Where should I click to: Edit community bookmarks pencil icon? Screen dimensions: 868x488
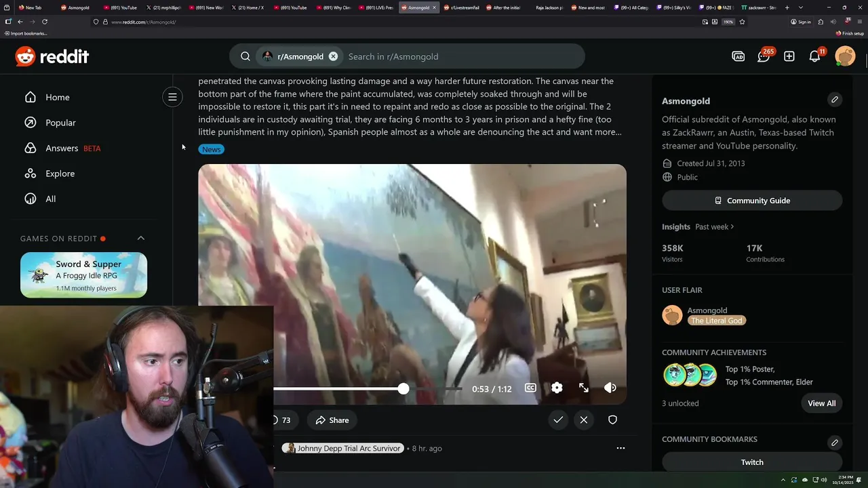pos(835,443)
